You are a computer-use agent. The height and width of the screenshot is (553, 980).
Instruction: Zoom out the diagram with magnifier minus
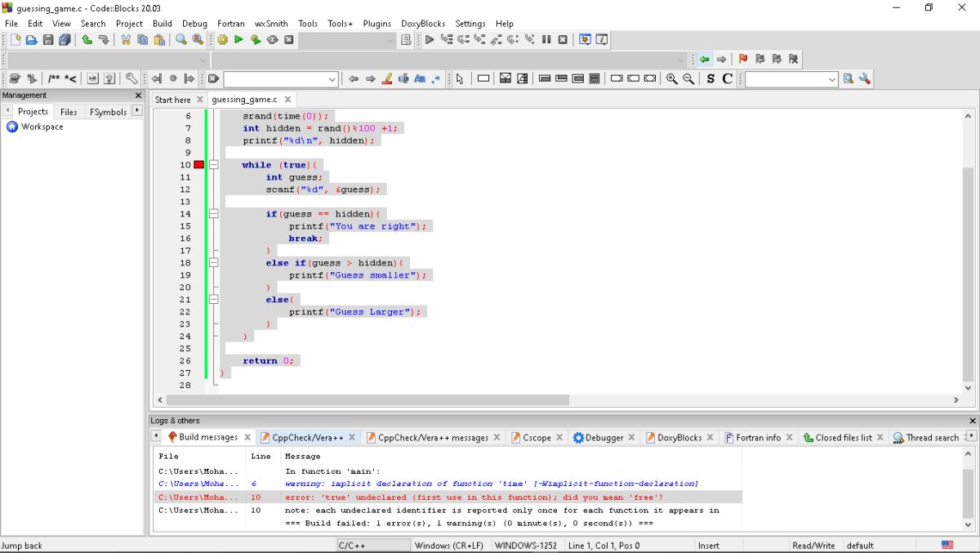tap(688, 79)
